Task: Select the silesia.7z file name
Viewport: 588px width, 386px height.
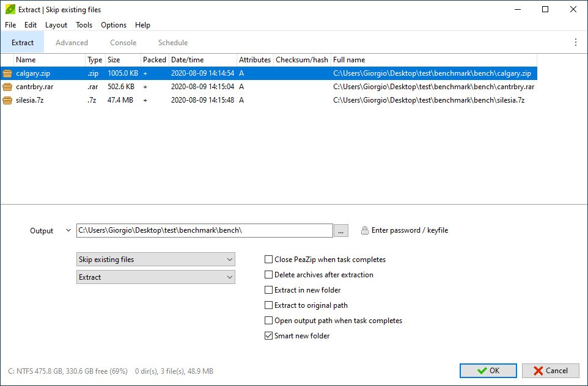Action: pos(29,100)
